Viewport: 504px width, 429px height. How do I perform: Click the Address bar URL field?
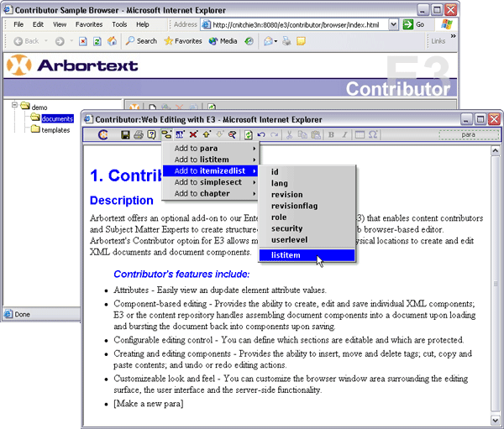click(x=296, y=24)
